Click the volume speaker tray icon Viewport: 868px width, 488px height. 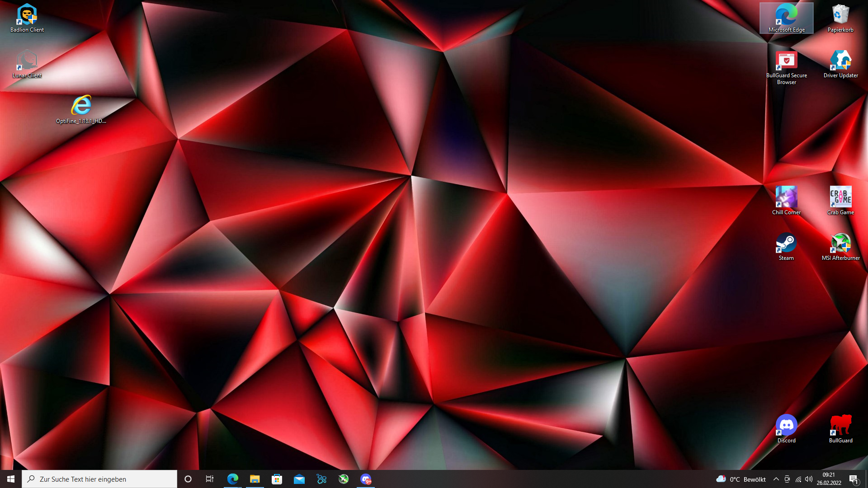(x=809, y=479)
